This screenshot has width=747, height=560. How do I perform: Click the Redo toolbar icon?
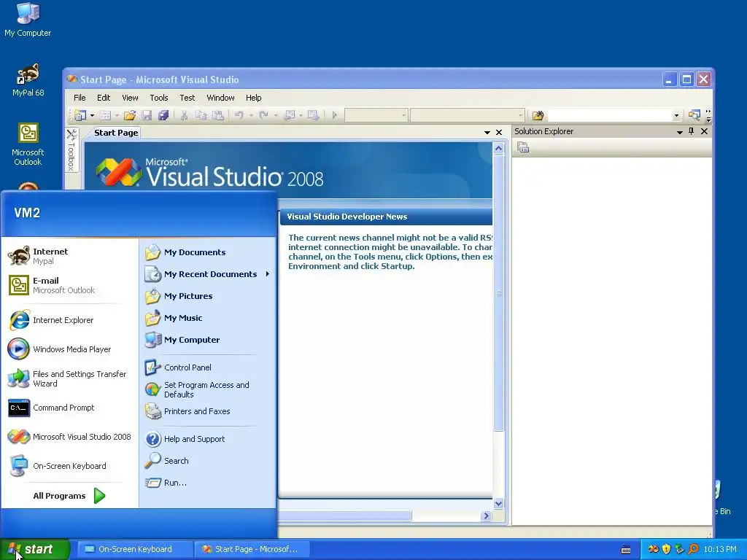[263, 115]
